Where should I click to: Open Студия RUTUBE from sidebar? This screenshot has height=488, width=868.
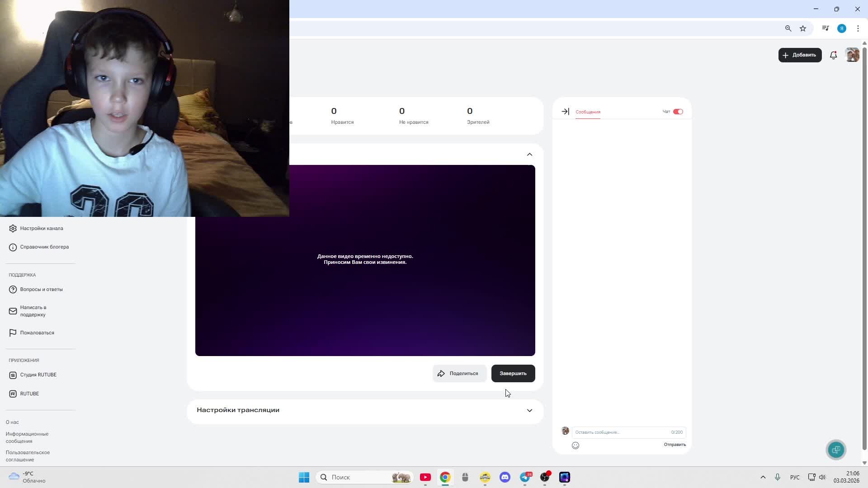(x=38, y=375)
